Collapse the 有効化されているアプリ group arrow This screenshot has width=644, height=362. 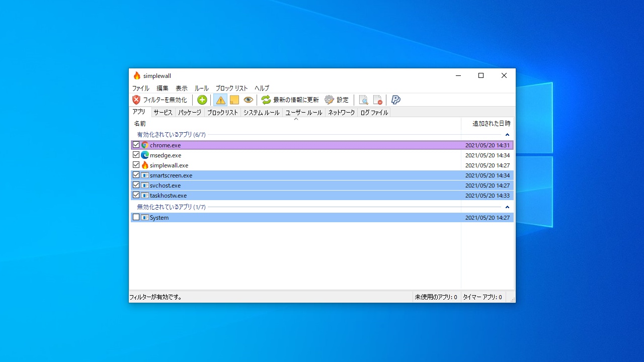coord(507,135)
